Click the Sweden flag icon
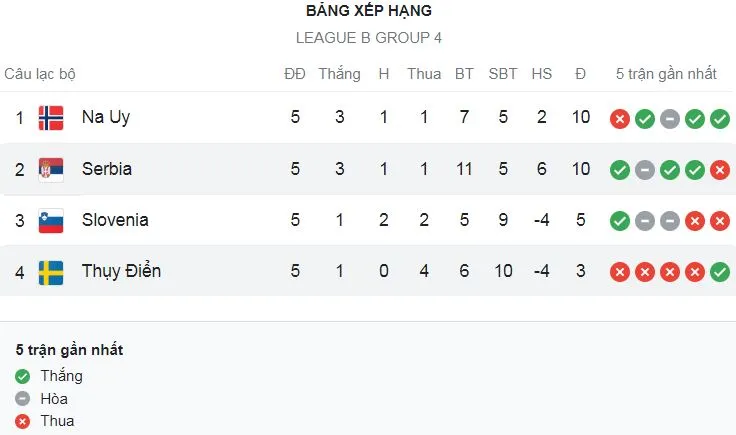Viewport: 736px width, 435px height. pos(51,271)
